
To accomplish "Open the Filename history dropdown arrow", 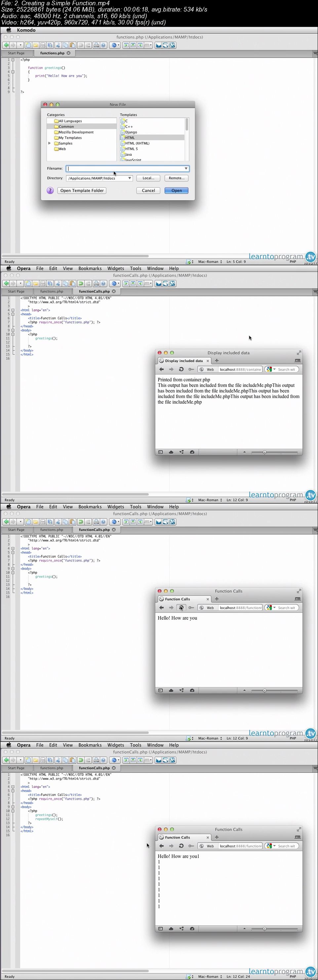I will (x=186, y=169).
